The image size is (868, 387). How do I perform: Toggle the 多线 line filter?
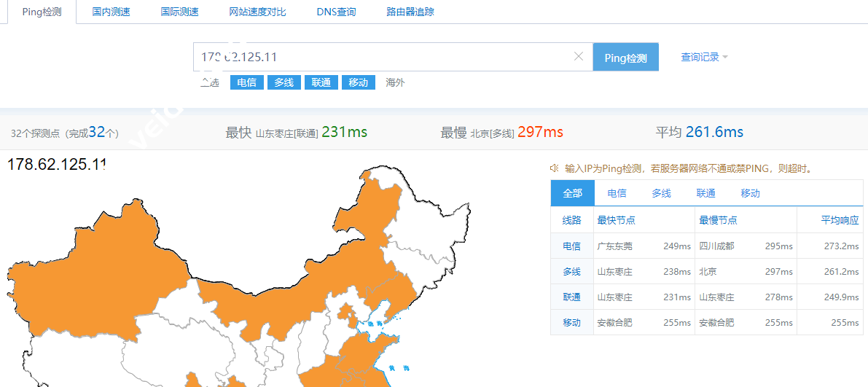click(284, 82)
